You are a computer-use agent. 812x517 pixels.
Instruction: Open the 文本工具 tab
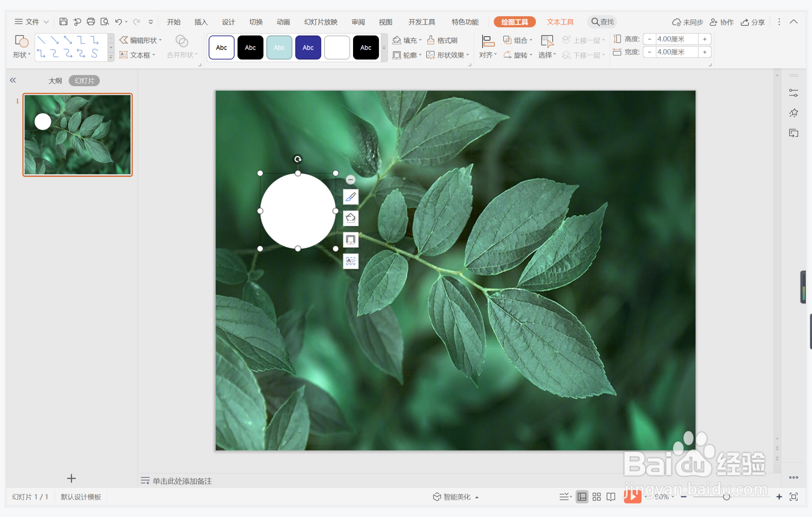click(x=560, y=22)
